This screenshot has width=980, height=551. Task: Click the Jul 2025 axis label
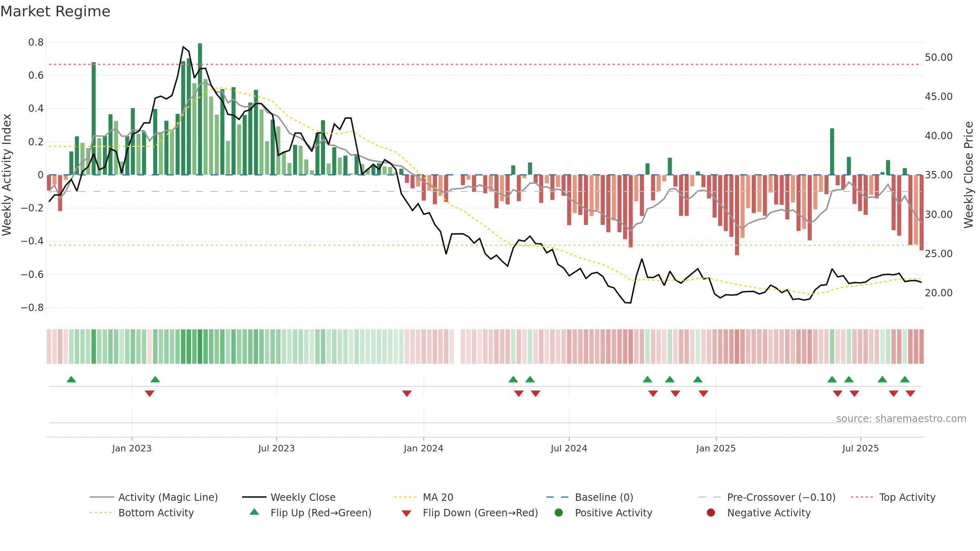(860, 448)
